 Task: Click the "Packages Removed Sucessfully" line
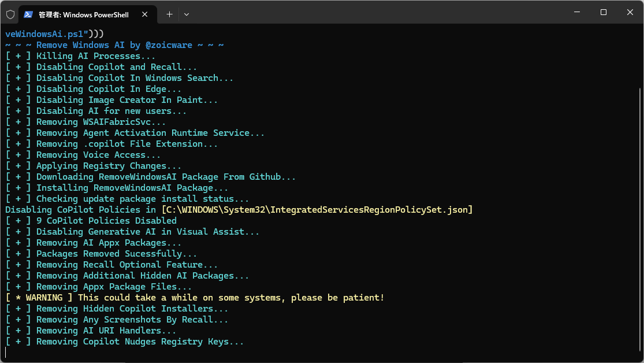(x=116, y=254)
